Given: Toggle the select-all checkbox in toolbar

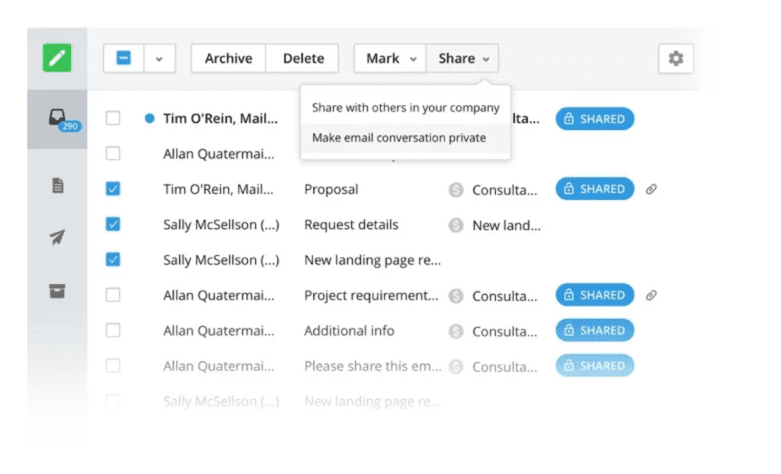Looking at the screenshot, I should click(x=124, y=59).
